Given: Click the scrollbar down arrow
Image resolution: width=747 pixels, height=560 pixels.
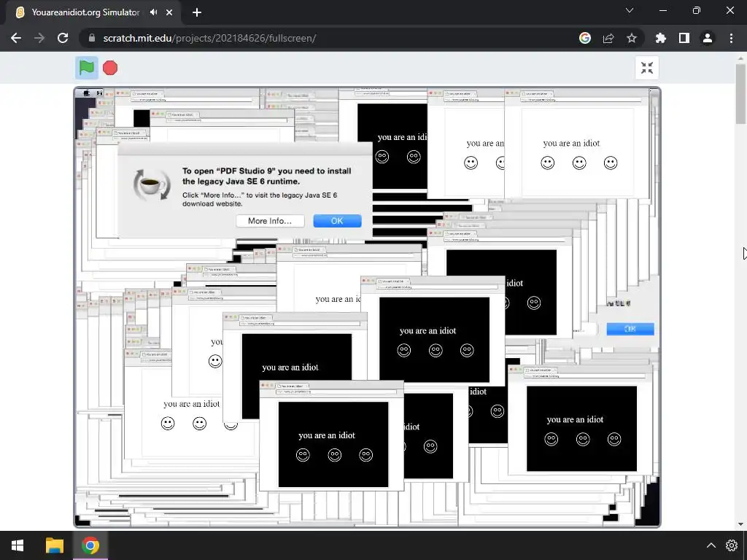Looking at the screenshot, I should pos(741,524).
